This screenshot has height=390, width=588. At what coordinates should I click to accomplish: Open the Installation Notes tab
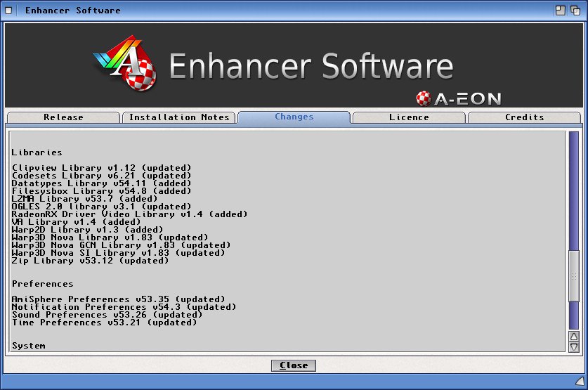tap(179, 117)
